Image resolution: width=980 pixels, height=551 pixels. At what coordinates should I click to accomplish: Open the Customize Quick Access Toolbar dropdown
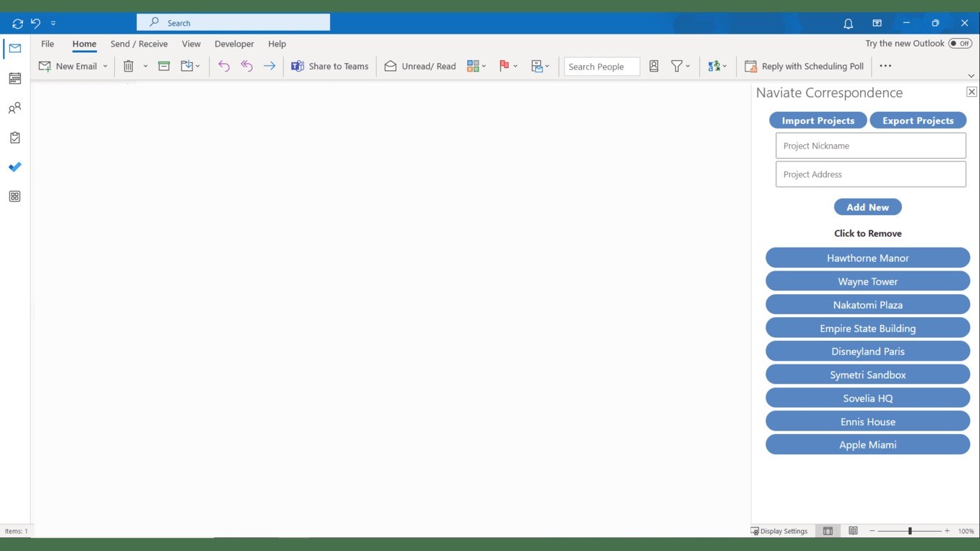tap(53, 24)
